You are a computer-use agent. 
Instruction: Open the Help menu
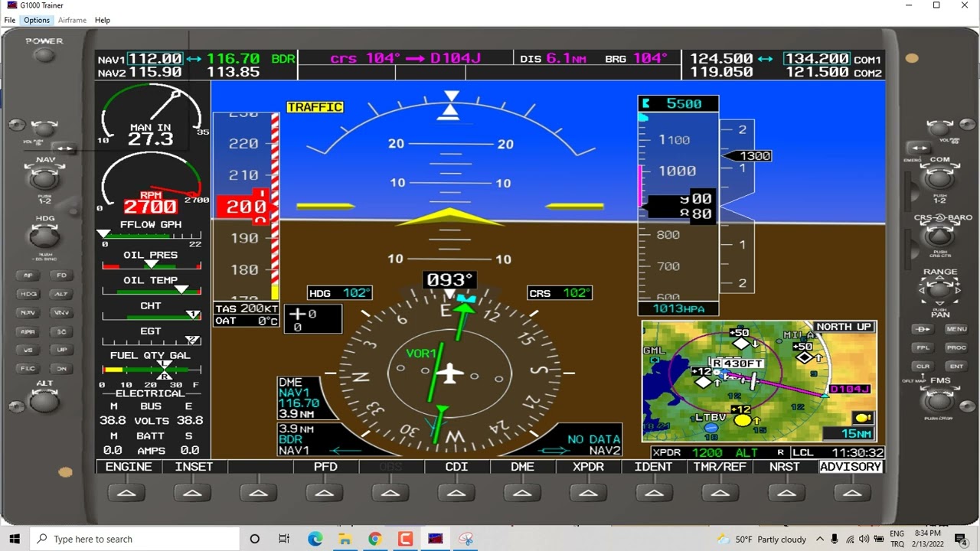[103, 20]
